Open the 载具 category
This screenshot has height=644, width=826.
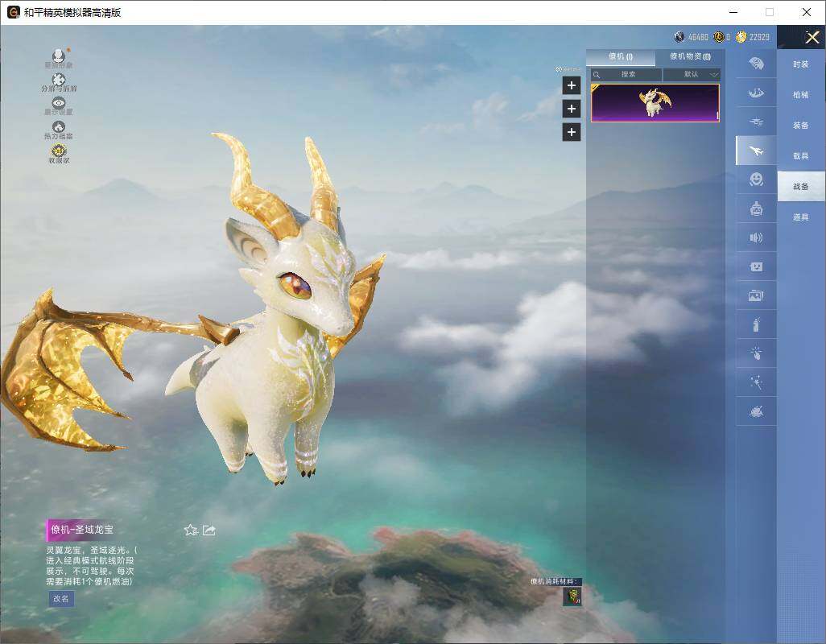point(801,156)
